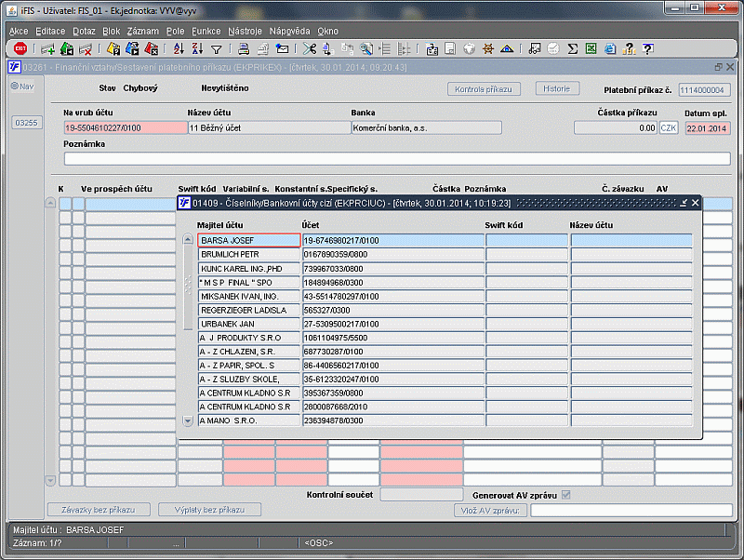Click the Závazky bez příkazu button

coord(99,510)
